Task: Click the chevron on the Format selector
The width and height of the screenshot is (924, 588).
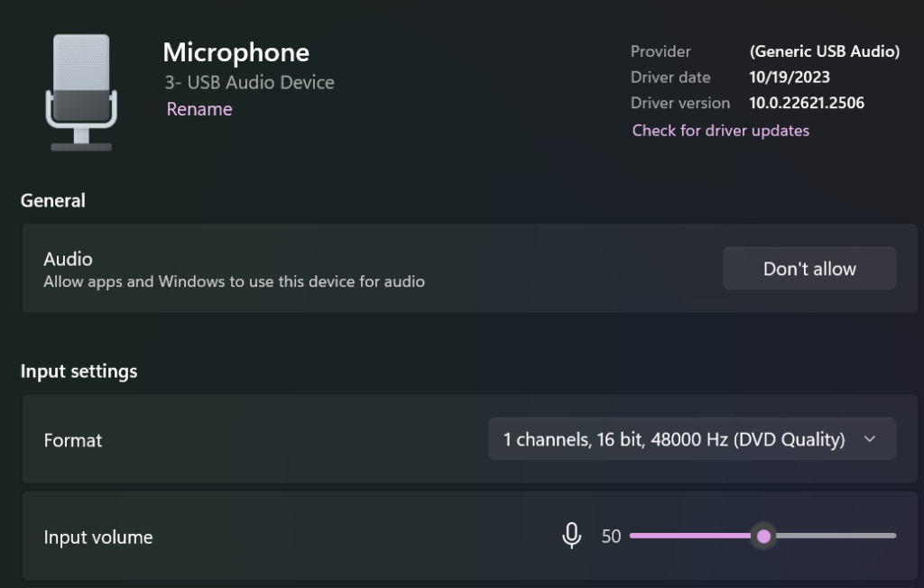Action: tap(869, 439)
